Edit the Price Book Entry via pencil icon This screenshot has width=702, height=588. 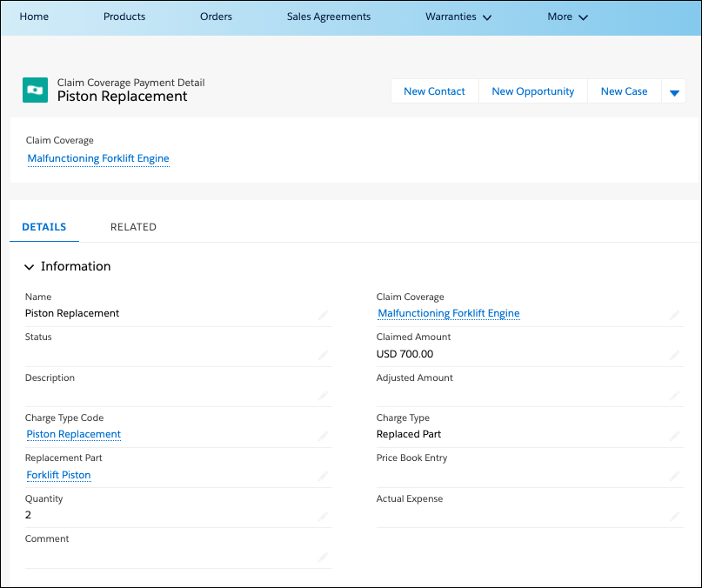click(675, 472)
